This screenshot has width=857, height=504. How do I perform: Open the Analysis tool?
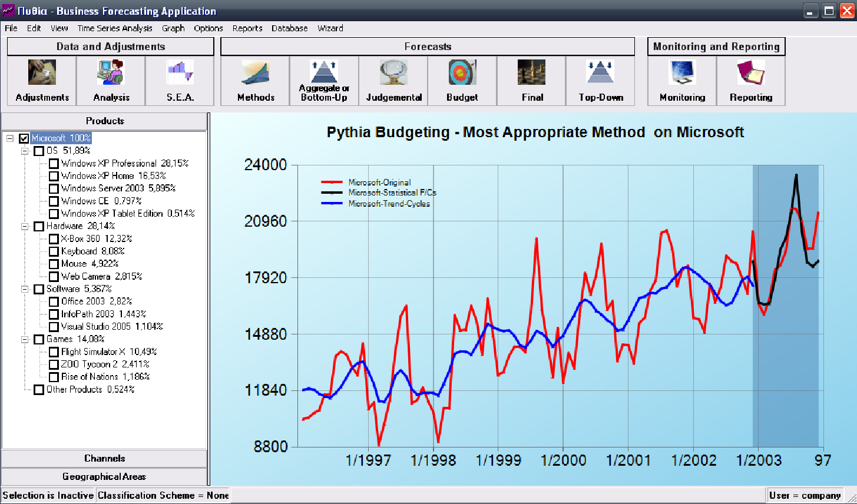click(111, 81)
